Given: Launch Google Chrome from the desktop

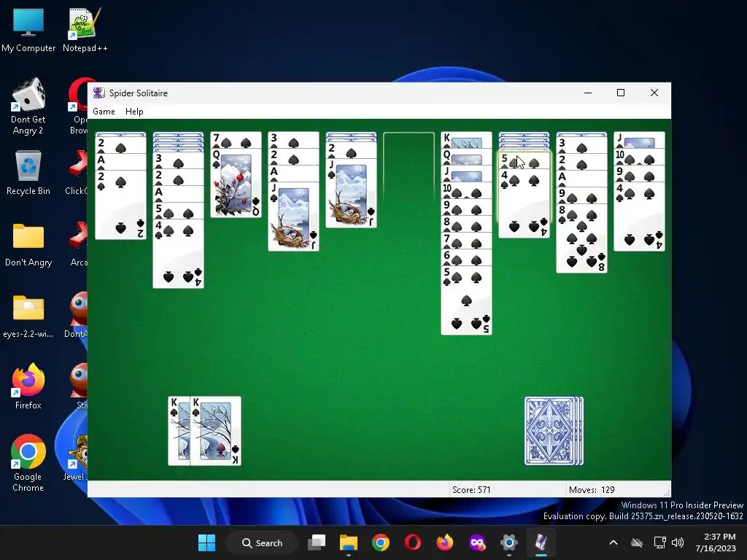Looking at the screenshot, I should (28, 463).
